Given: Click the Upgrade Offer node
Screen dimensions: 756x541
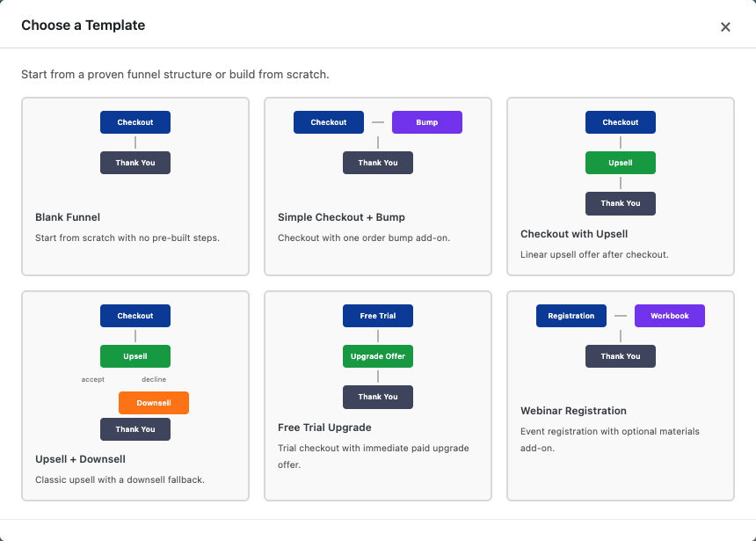Looking at the screenshot, I should coord(377,356).
